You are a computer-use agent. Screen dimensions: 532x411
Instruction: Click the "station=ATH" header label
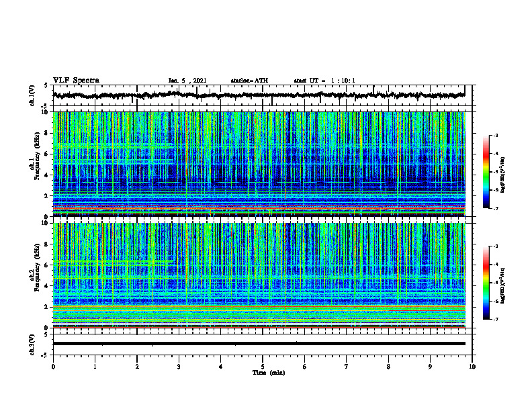(x=249, y=81)
